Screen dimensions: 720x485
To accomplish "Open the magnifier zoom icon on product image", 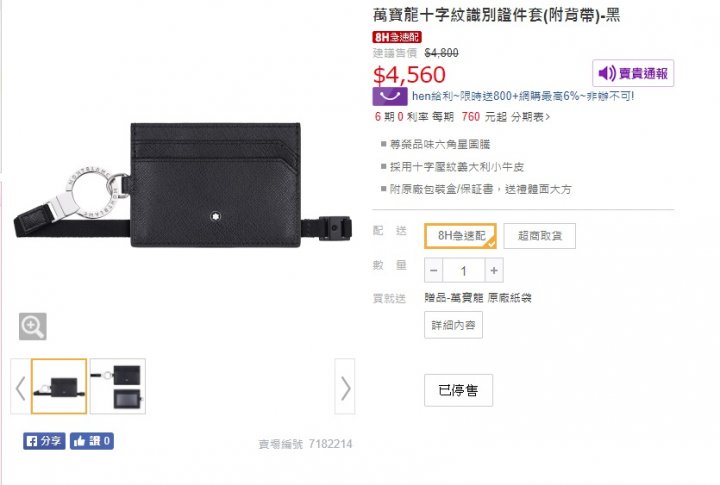I will coord(33,327).
